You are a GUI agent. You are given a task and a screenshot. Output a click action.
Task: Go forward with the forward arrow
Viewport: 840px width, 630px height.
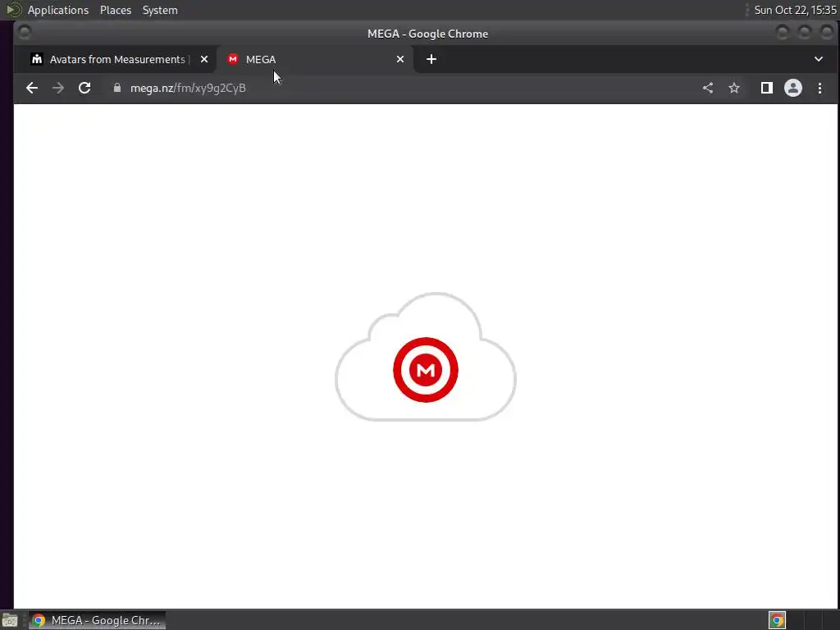pyautogui.click(x=58, y=88)
